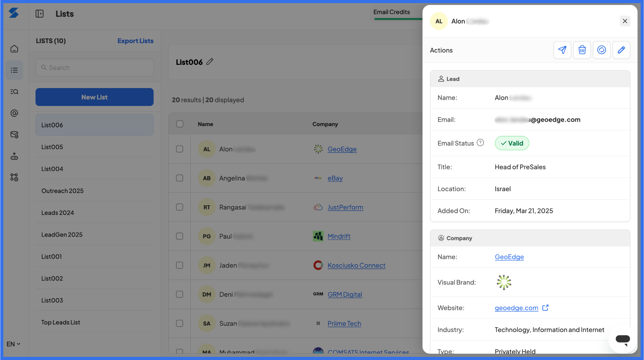Open Kosciusko Connect company link

point(356,265)
